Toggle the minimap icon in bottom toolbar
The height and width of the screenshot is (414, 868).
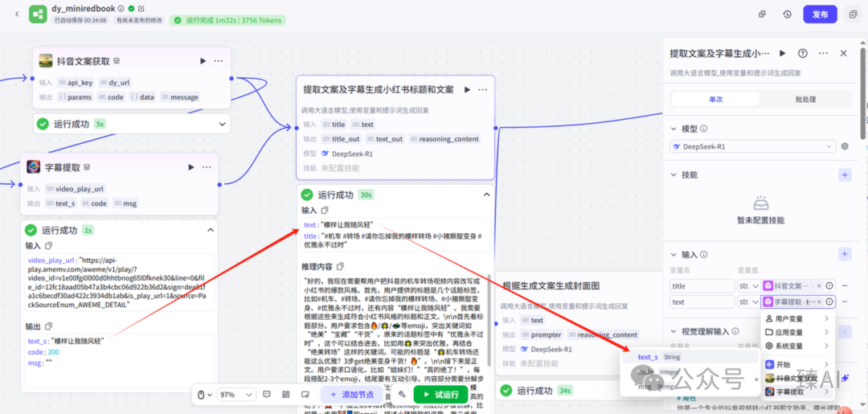point(305,395)
